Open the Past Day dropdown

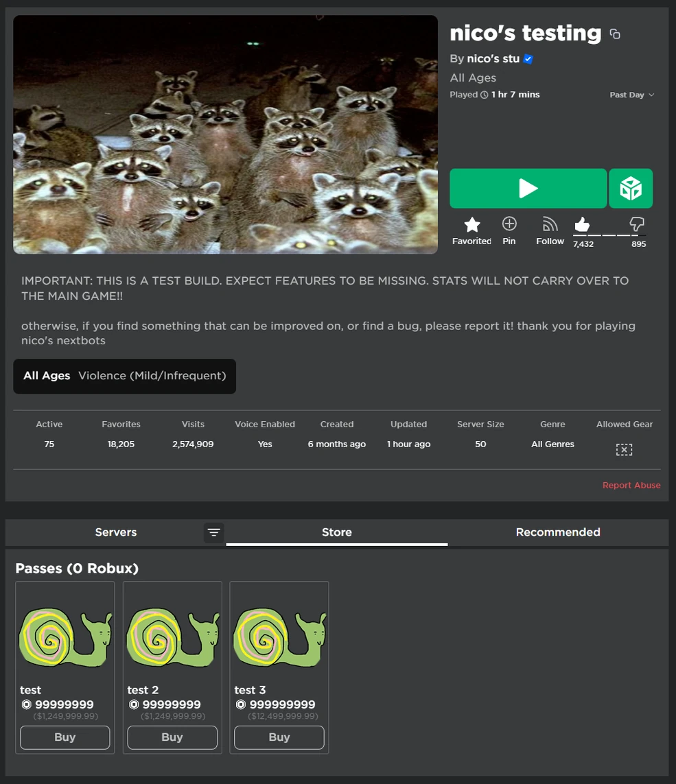click(x=631, y=95)
